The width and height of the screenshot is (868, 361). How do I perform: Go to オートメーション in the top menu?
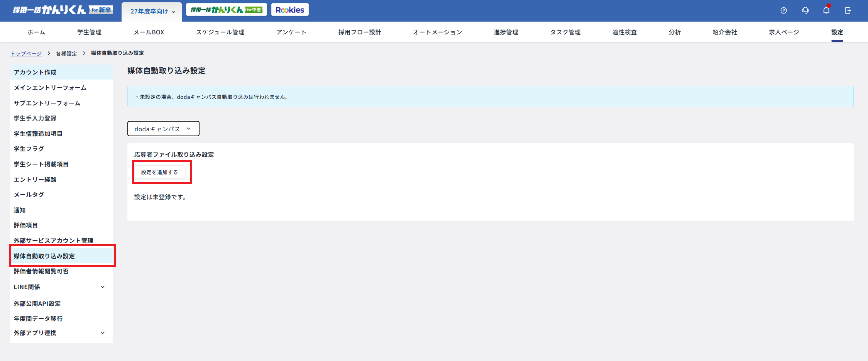437,32
